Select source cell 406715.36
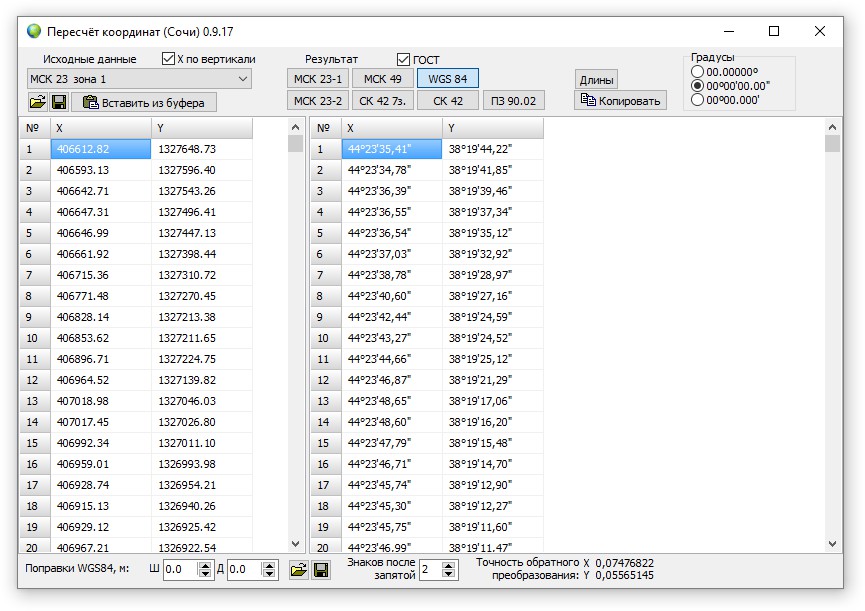Image resolution: width=865 pixels, height=611 pixels. pyautogui.click(x=101, y=275)
